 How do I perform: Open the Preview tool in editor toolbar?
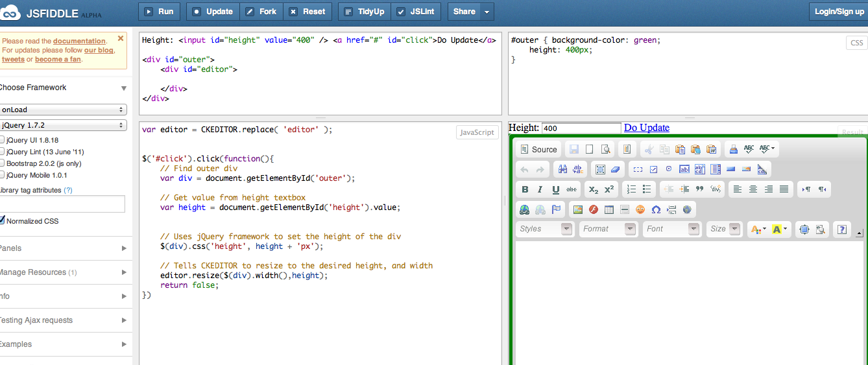pyautogui.click(x=605, y=149)
